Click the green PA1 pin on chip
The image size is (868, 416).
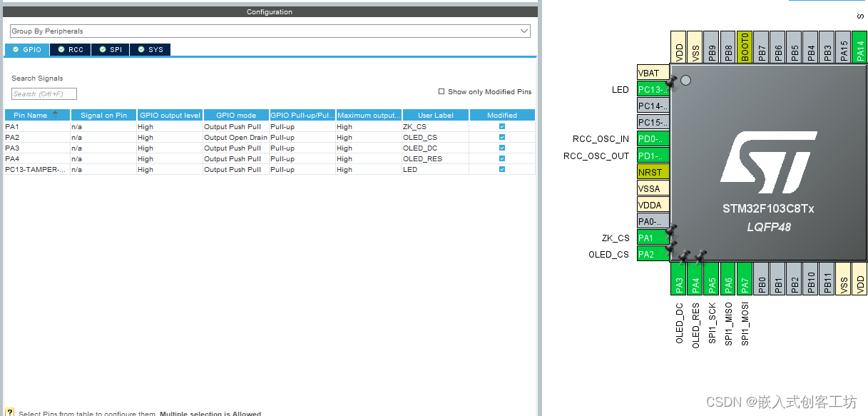coord(653,238)
